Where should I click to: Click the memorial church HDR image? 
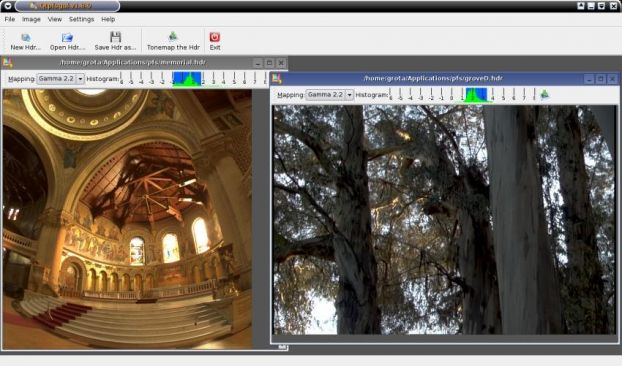pyautogui.click(x=127, y=219)
